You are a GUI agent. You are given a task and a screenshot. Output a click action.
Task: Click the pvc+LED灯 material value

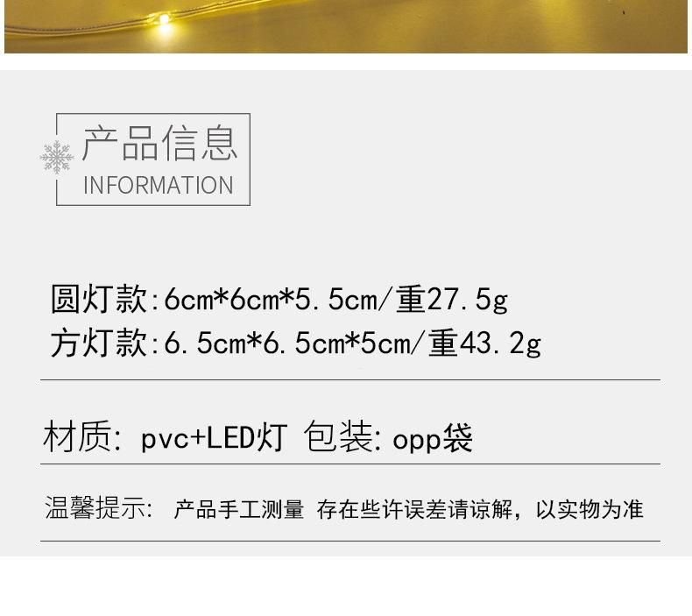pyautogui.click(x=214, y=437)
